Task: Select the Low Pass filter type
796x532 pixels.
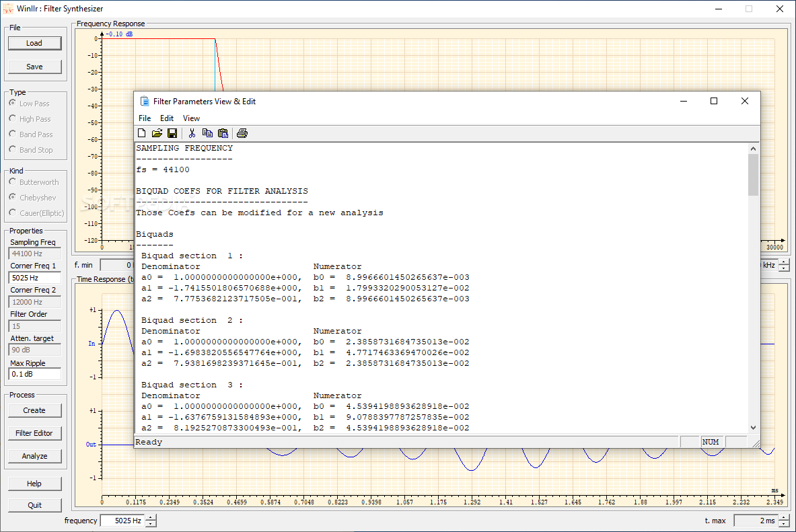Action: 30,103
